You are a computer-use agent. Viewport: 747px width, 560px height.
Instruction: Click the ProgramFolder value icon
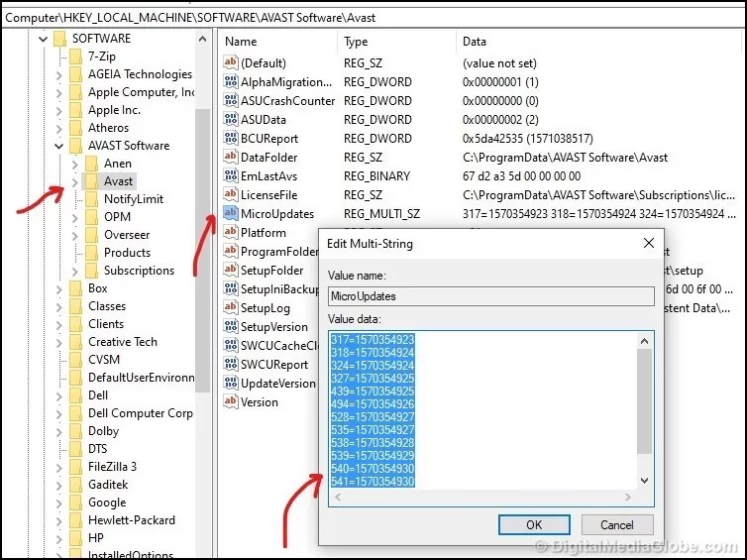(x=231, y=251)
